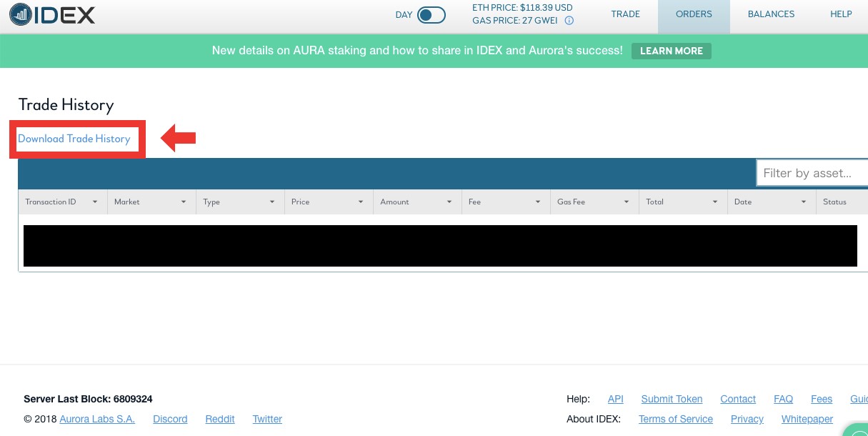Open the ORDERS tab
Screen dimensions: 868x436
click(x=694, y=14)
